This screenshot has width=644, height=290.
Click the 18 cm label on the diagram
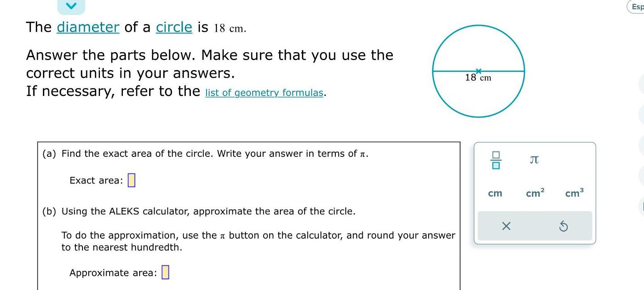tap(478, 78)
